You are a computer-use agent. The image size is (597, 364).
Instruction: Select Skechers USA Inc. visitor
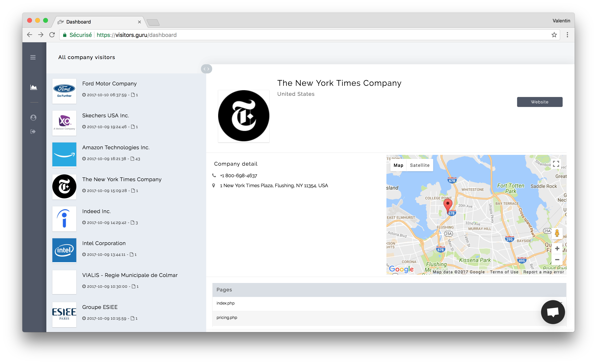(126, 123)
